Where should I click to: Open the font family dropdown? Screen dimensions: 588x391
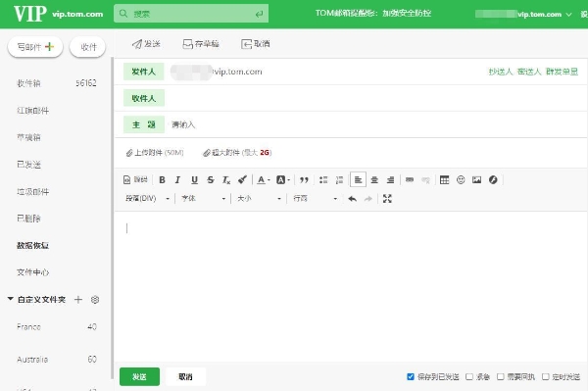(203, 199)
